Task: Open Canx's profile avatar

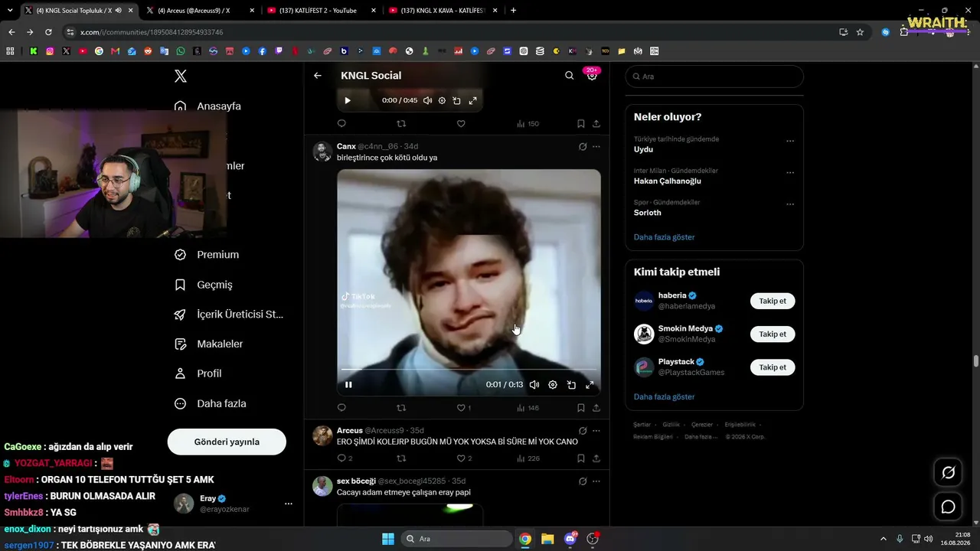Action: pos(322,152)
